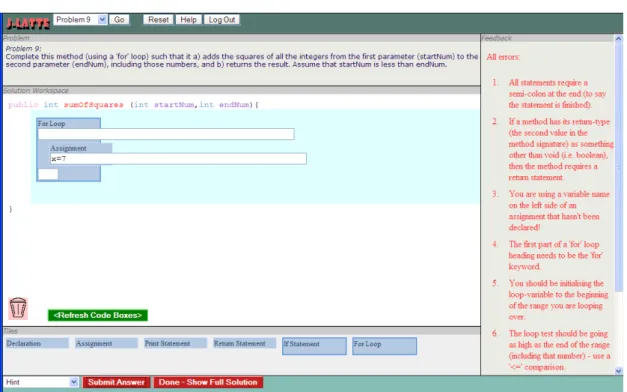Select the Print Statement tile

tap(175, 343)
